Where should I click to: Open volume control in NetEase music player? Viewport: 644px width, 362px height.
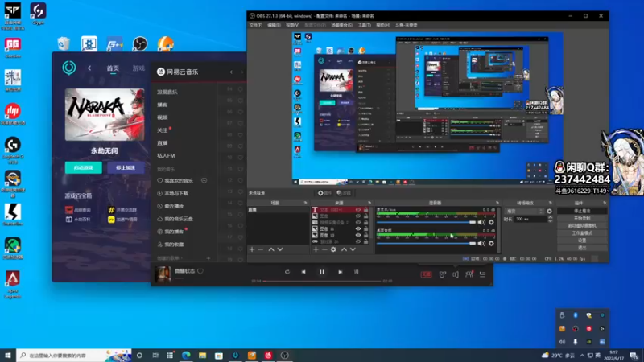(x=456, y=274)
